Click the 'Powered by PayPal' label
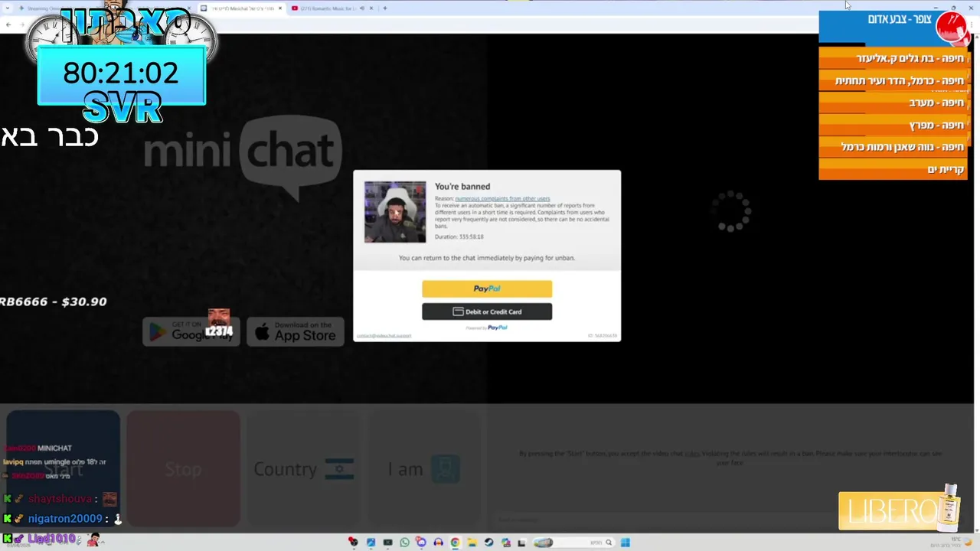Screen dimensions: 980x551 coord(487,328)
